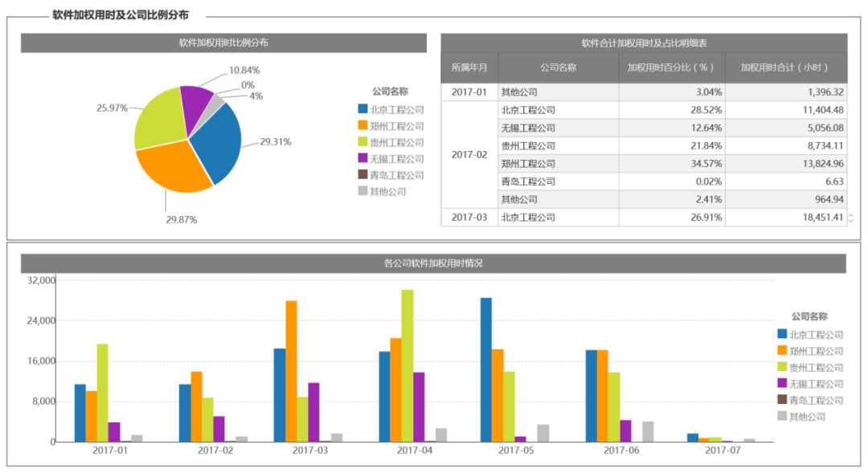The height and width of the screenshot is (473, 868).
Task: Click the orange 29.87% pie slice
Action: pyautogui.click(x=172, y=169)
